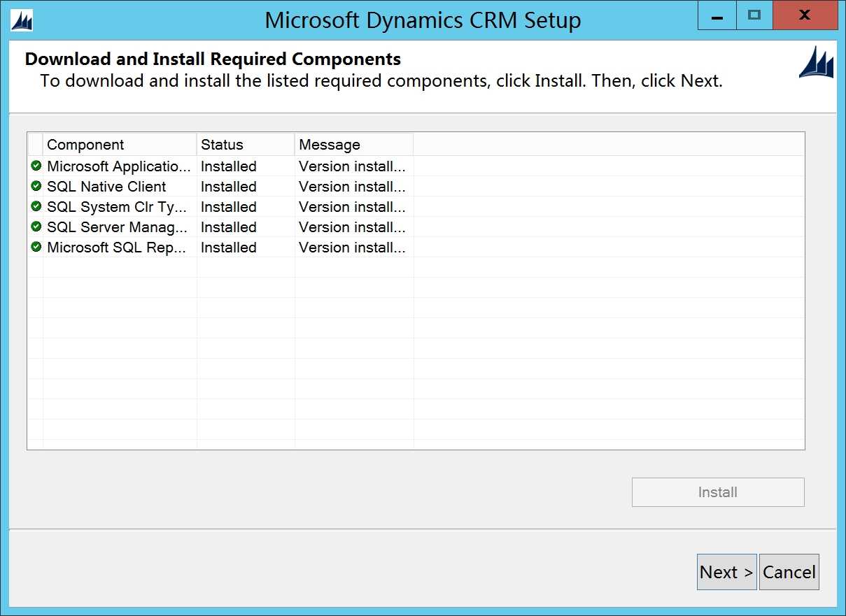The height and width of the screenshot is (616, 846).
Task: Select the 'SQL Native Client' component row
Action: 416,187
